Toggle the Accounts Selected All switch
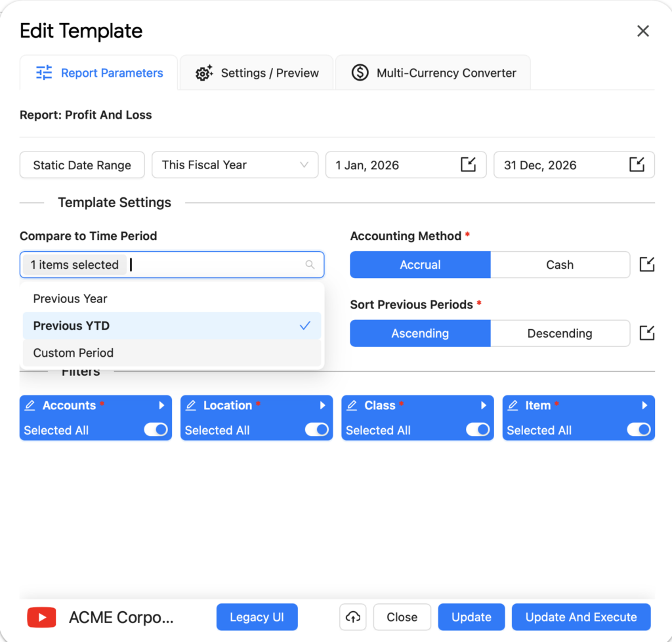The image size is (672, 642). point(156,430)
